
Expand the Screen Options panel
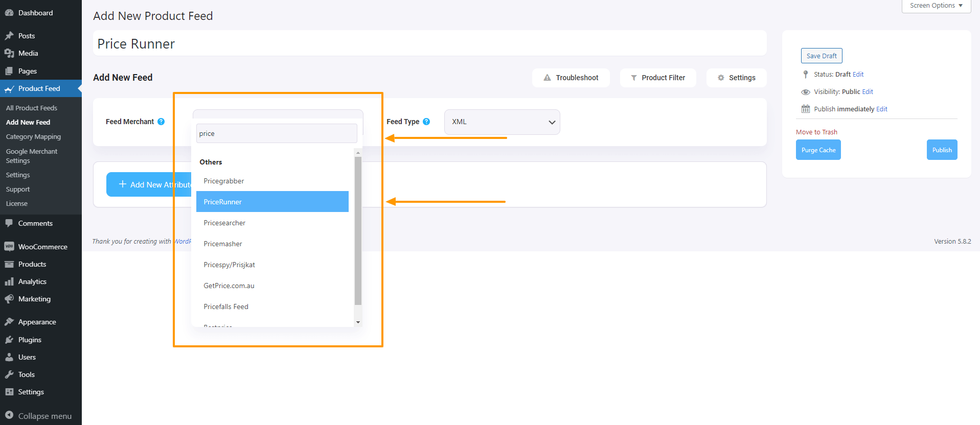(x=936, y=6)
